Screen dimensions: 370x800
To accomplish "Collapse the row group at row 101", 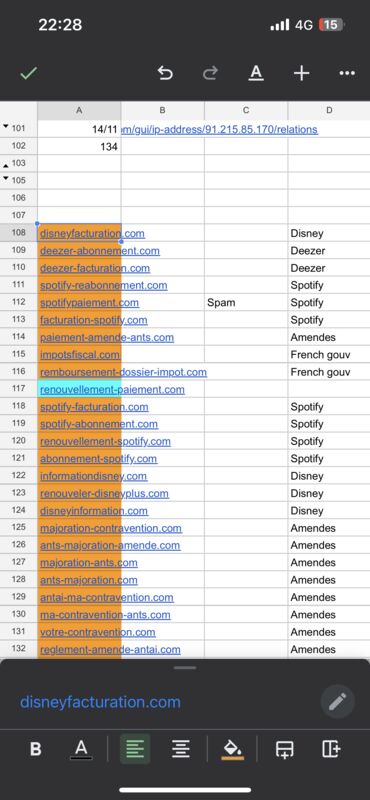I will [x=6, y=127].
